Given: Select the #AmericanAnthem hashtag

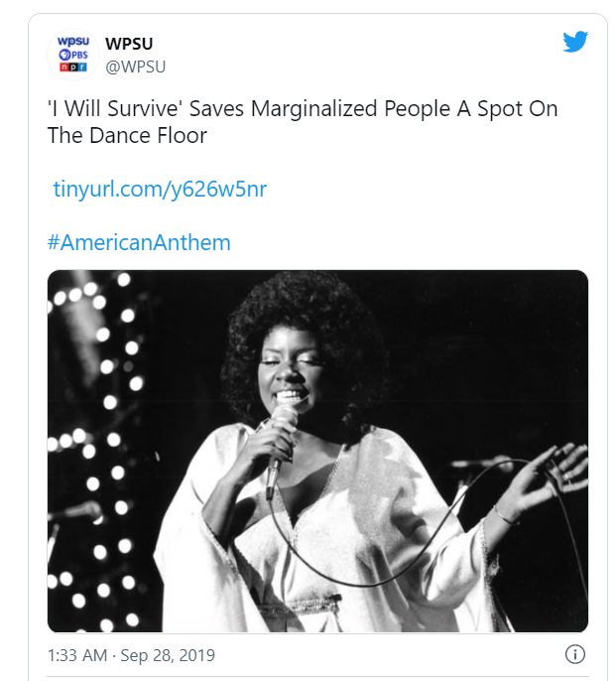Looking at the screenshot, I should pyautogui.click(x=139, y=242).
